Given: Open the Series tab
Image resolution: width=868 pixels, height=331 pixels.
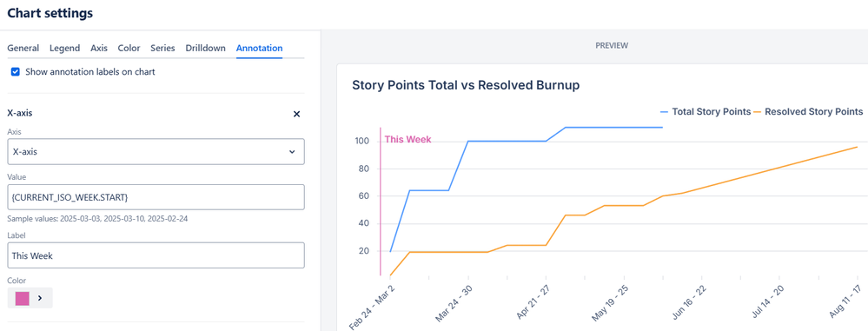Looking at the screenshot, I should point(162,48).
